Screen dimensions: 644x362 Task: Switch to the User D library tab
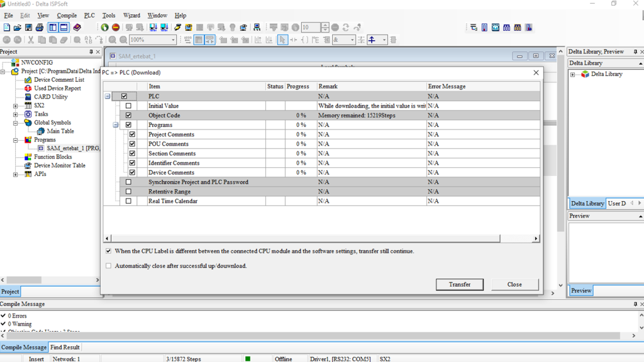point(617,204)
